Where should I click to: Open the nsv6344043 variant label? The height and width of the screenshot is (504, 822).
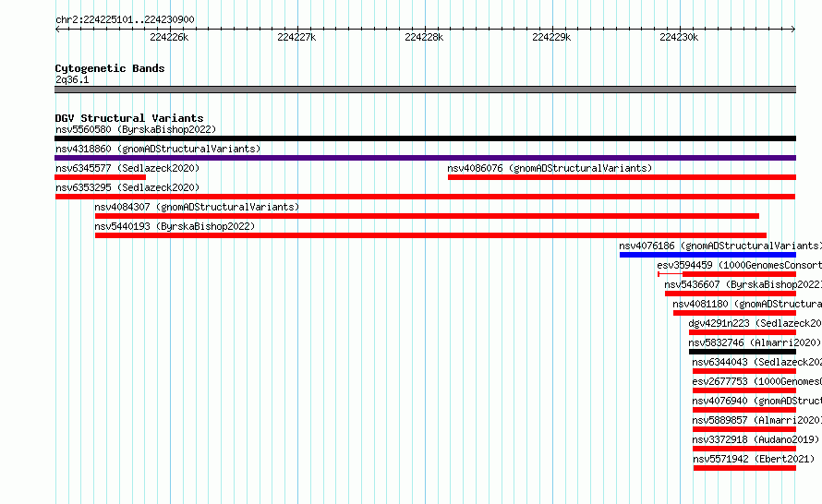(757, 362)
